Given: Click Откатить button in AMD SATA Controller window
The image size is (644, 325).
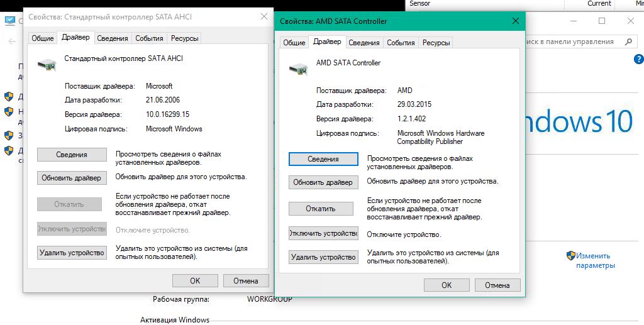Looking at the screenshot, I should click(x=321, y=209).
